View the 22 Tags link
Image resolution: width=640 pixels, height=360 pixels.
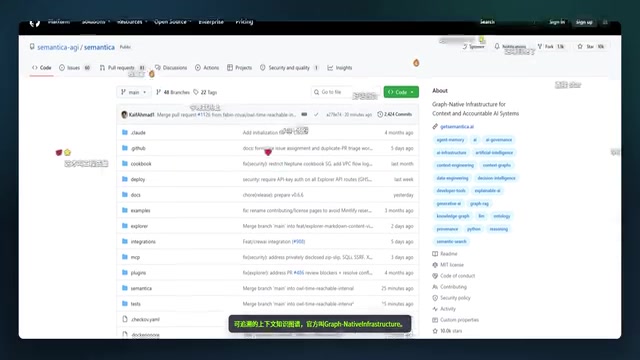tap(205, 92)
